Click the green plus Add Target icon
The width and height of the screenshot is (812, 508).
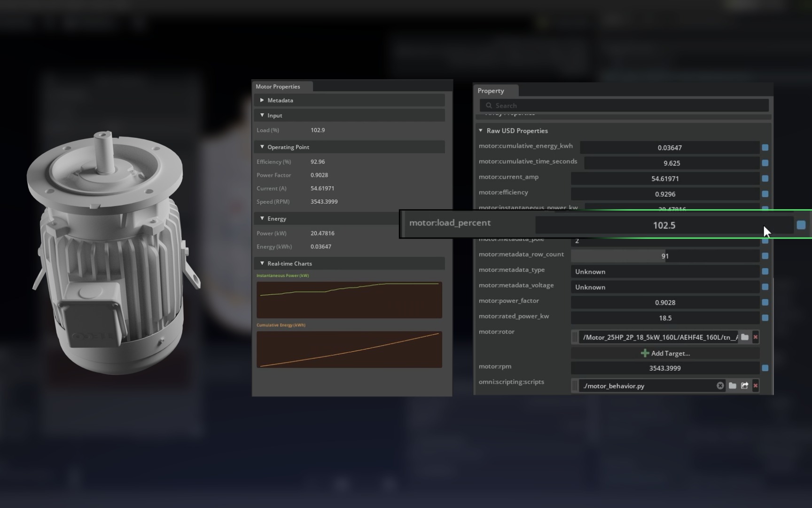click(x=645, y=353)
